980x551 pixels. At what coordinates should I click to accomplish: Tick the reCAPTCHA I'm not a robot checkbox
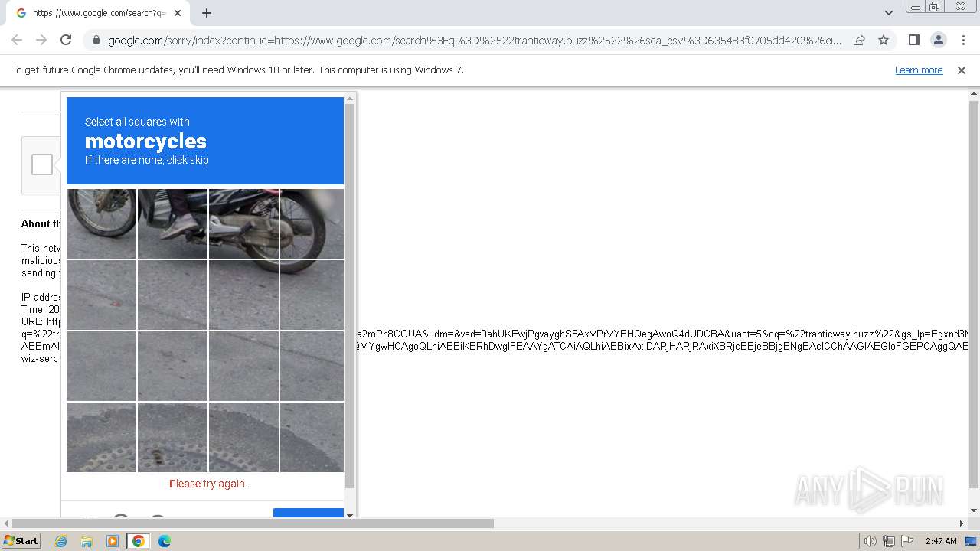(x=42, y=165)
